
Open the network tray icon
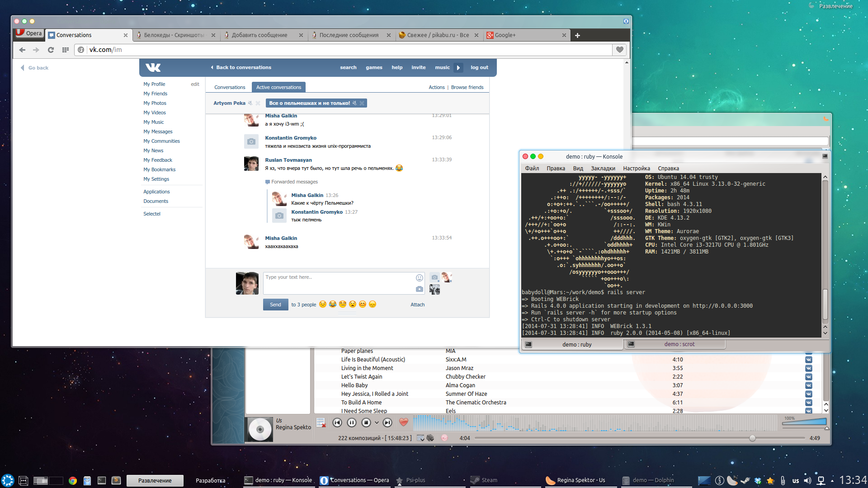click(821, 480)
